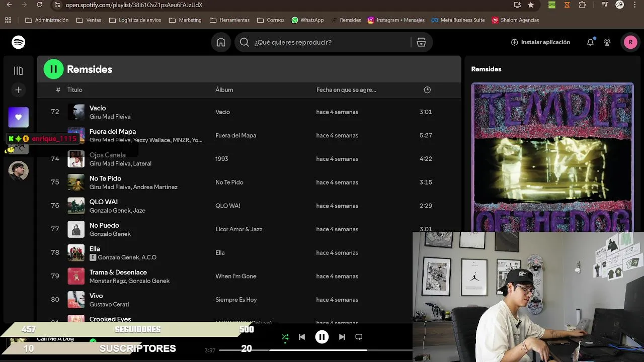This screenshot has width=644, height=362.
Task: Open the profile avatar R
Action: (630, 42)
